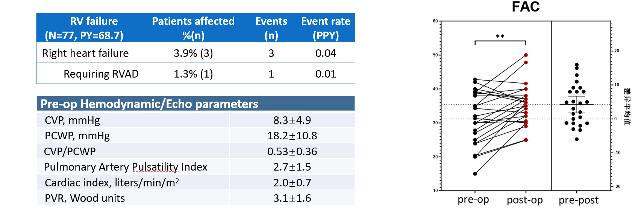Click the Cardiac index value 2.0±0.7
Image resolution: width=644 pixels, height=215 pixels.
pos(292,183)
